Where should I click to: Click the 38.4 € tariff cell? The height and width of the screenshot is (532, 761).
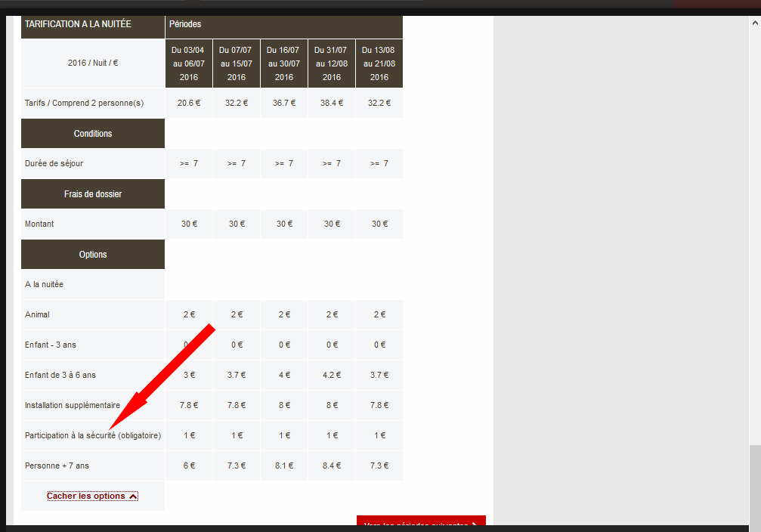[x=331, y=103]
